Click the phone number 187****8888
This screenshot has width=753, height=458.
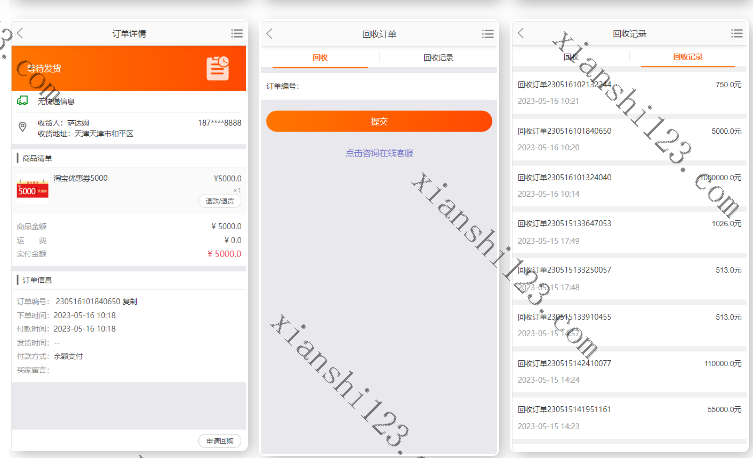(219, 123)
